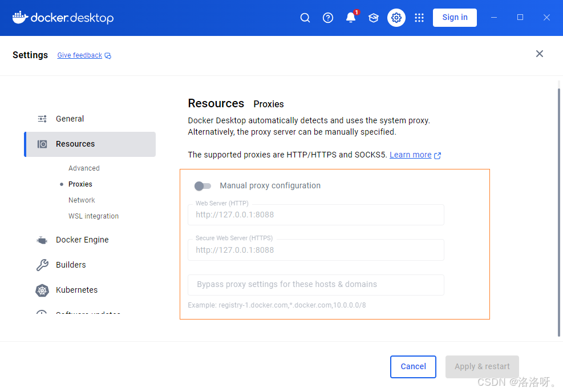Click the General sliders icon

42,119
